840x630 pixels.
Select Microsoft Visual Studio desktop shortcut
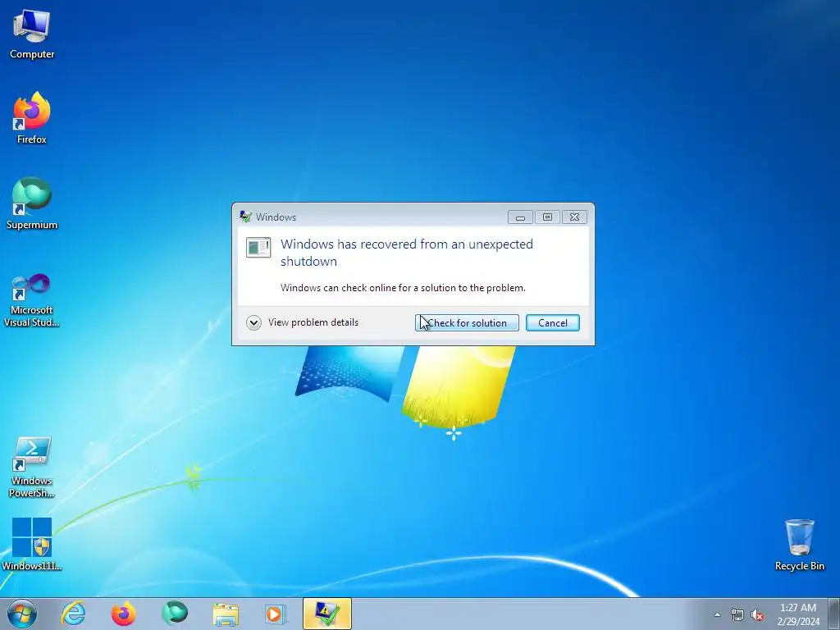pos(32,300)
